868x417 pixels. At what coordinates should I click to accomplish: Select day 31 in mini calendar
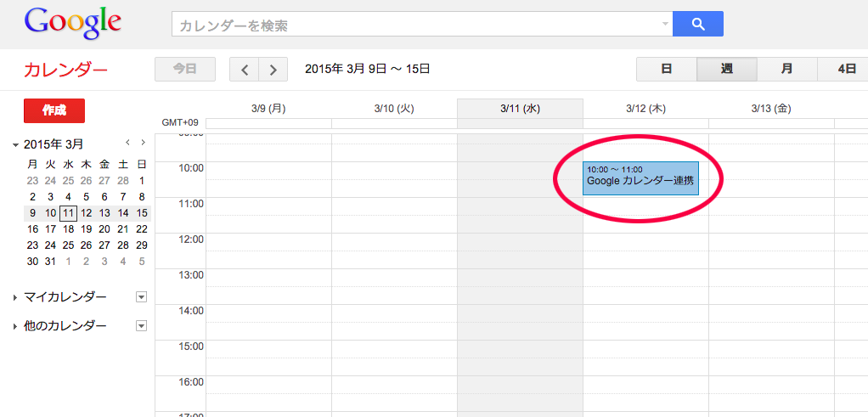click(x=50, y=262)
